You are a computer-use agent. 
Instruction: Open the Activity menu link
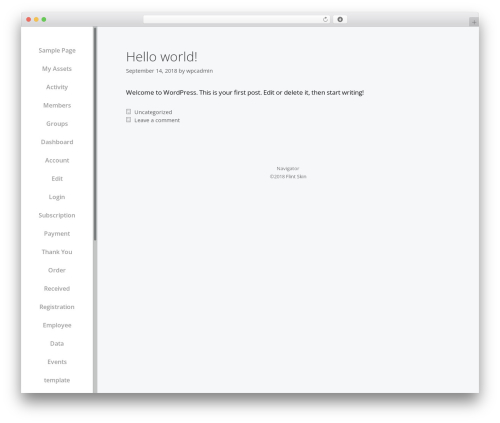57,87
